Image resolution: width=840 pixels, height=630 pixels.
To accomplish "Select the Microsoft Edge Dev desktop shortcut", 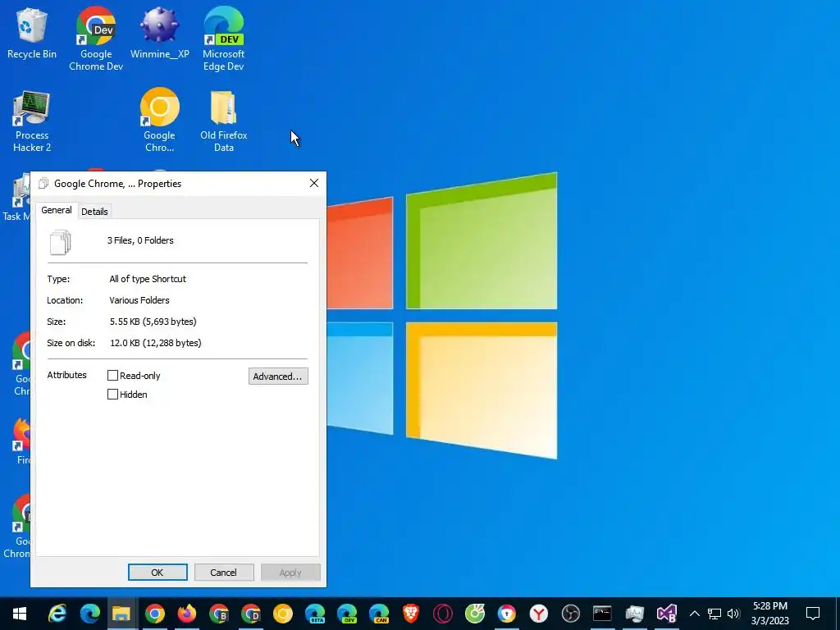I will click(x=223, y=39).
